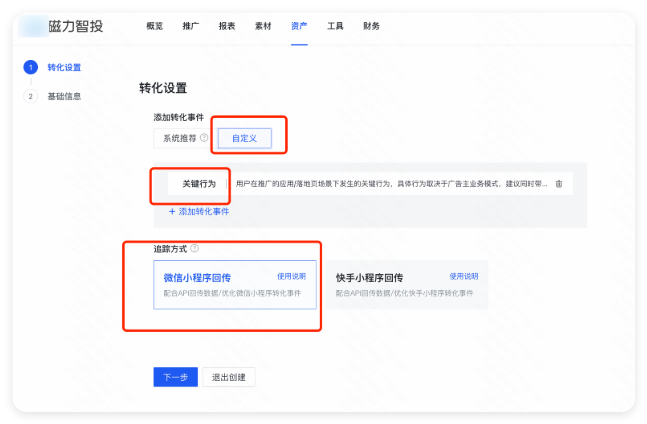Image resolution: width=647 pixels, height=424 pixels.
Task: Click the 关键行为 event label
Action: coord(199,184)
